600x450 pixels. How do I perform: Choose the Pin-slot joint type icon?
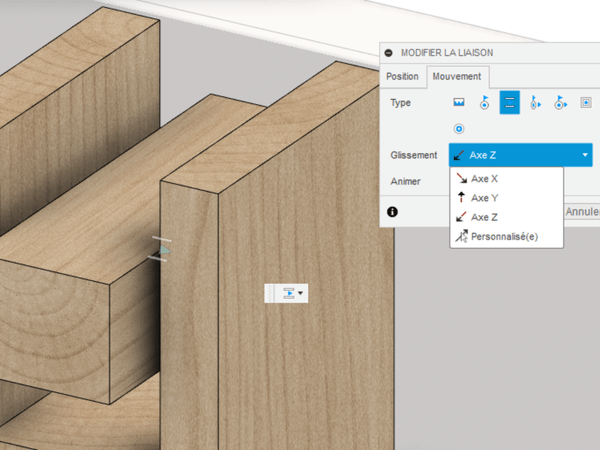click(x=560, y=102)
